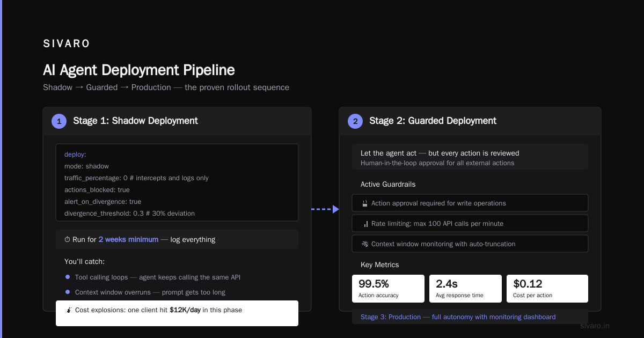Select the Tool calling loops bullet

68,277
